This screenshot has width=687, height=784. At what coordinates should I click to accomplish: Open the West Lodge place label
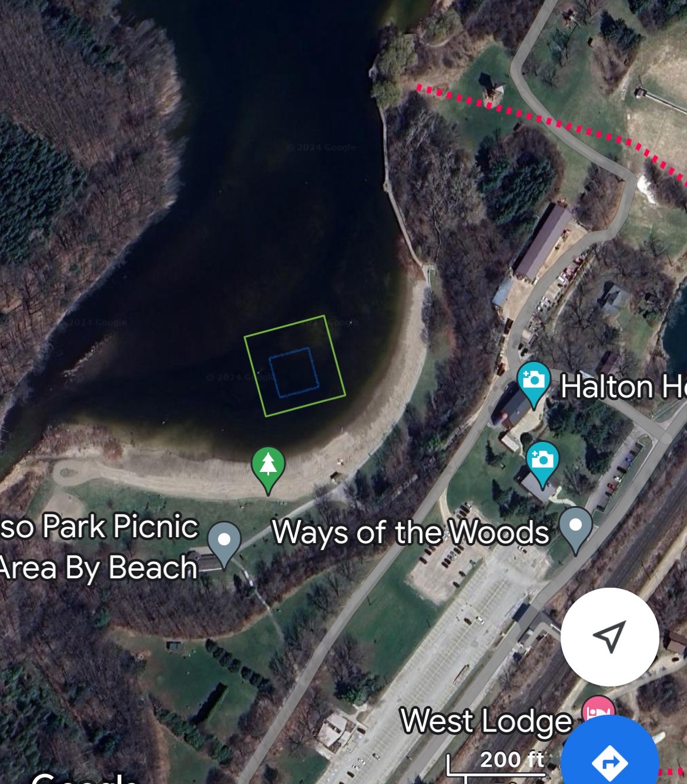pos(486,721)
